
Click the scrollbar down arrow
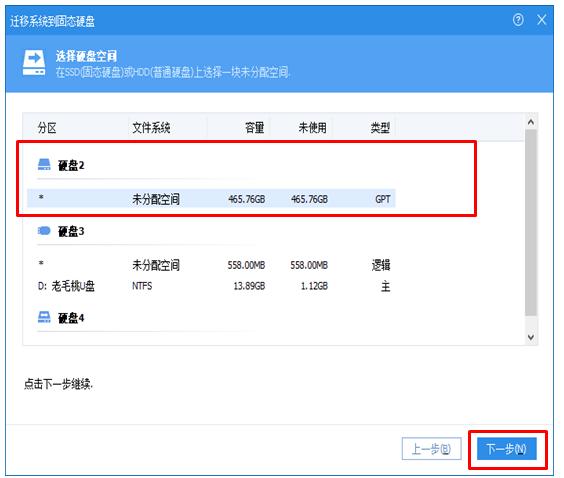pos(531,337)
